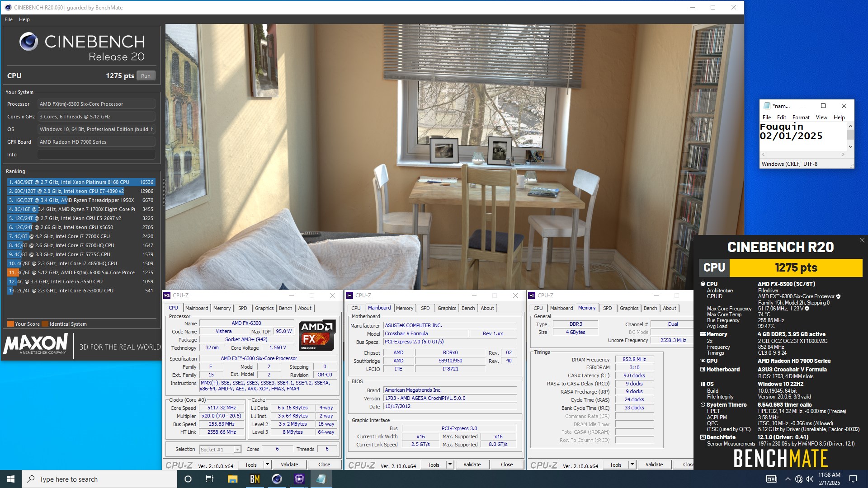This screenshot has height=488, width=868.
Task: Expand the Tools dropdown arrow in CPU-tab CPU-Z window
Action: (267, 465)
